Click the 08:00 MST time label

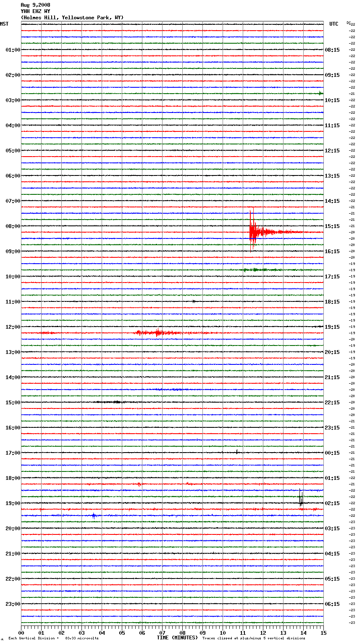pos(13,226)
